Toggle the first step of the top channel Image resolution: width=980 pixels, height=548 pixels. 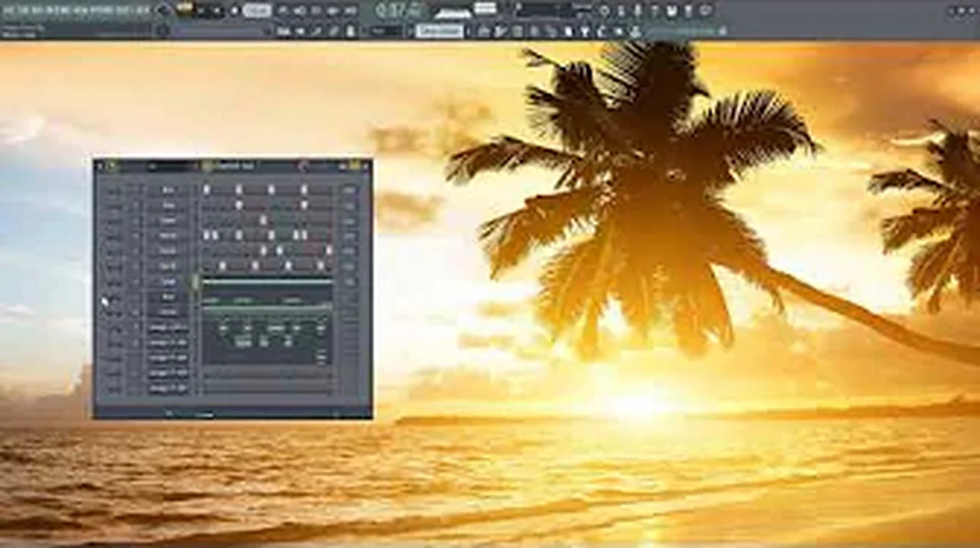tap(207, 190)
